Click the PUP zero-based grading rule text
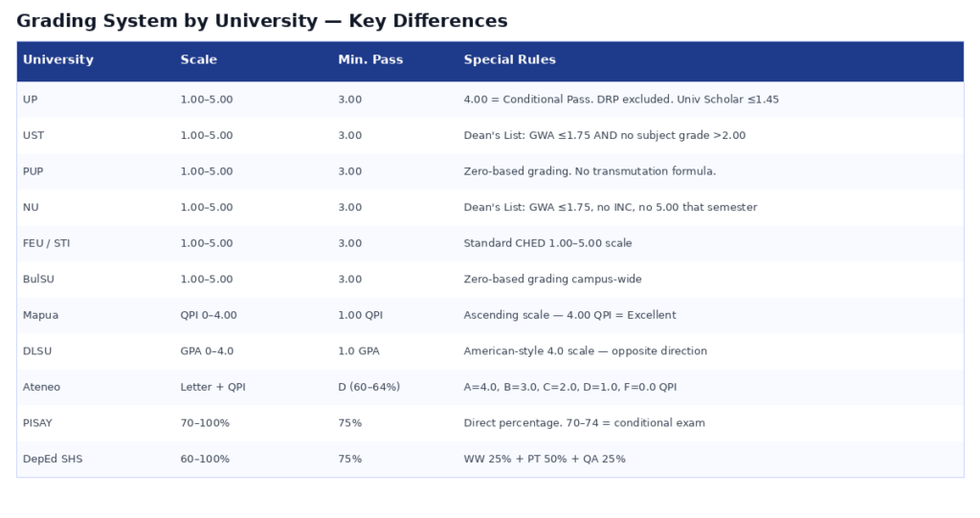This screenshot has height=518, width=980. [590, 171]
